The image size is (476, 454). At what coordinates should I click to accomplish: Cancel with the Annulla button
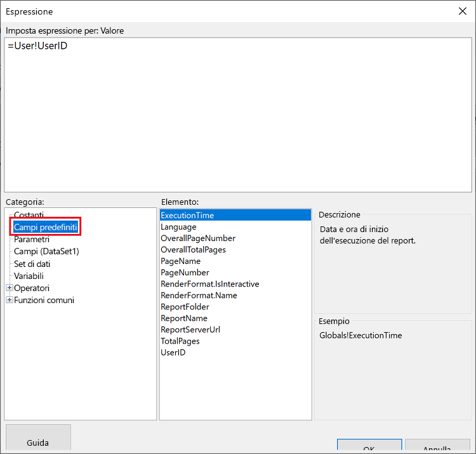[x=437, y=445]
